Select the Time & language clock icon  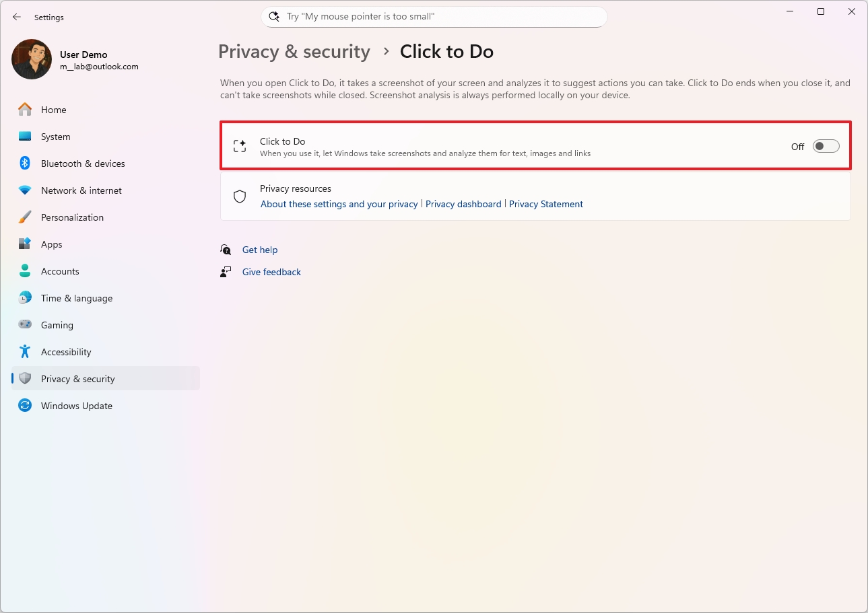tap(25, 297)
